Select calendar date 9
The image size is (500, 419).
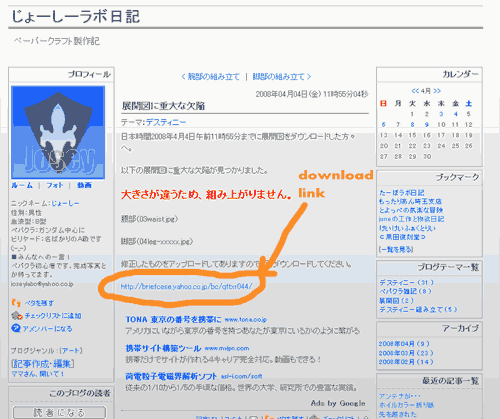(x=427, y=125)
